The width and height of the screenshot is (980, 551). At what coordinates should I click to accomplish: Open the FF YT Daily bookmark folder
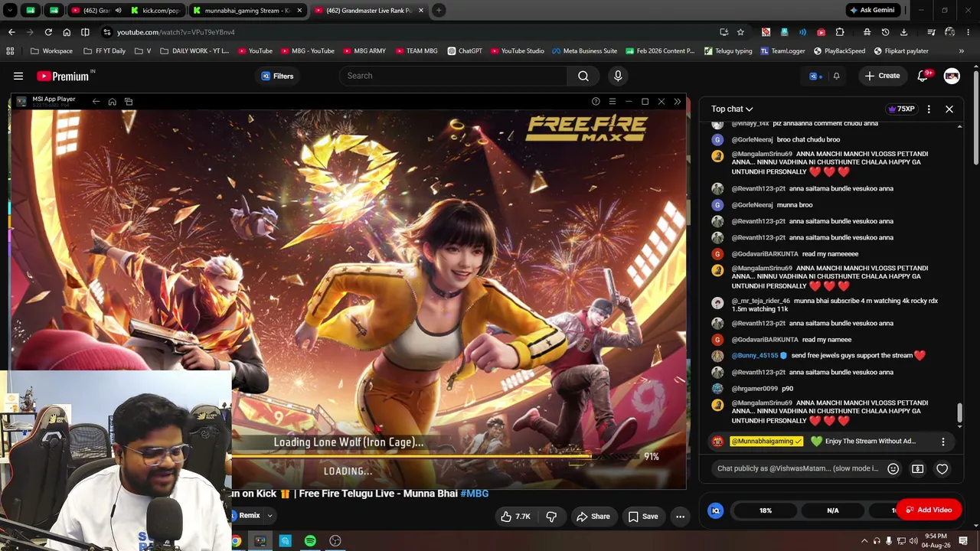pos(104,51)
